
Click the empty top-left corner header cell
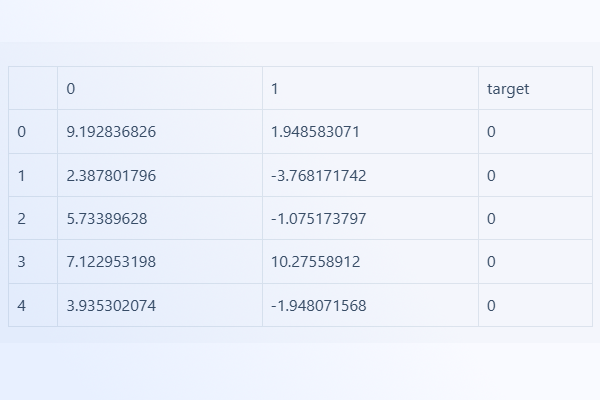[x=33, y=89]
